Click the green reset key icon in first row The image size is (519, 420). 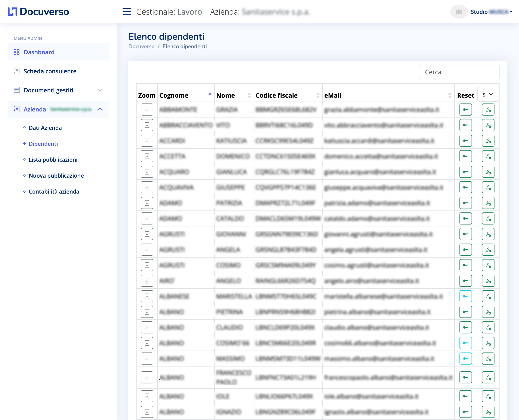(x=465, y=110)
